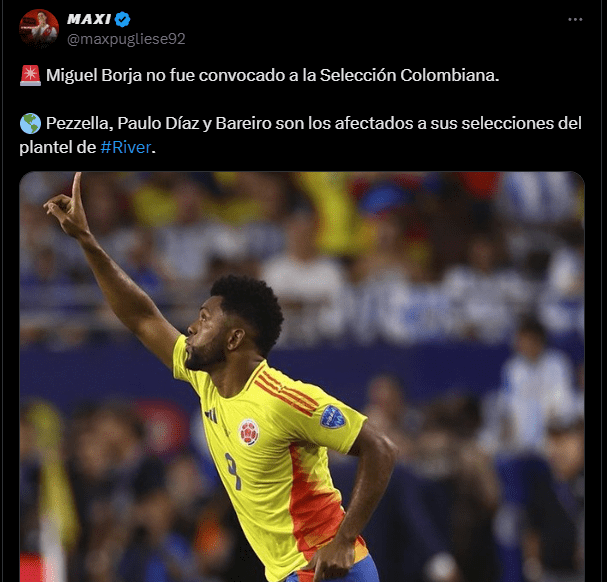The width and height of the screenshot is (607, 582).
Task: Click the red siren emoji
Action: [30, 75]
